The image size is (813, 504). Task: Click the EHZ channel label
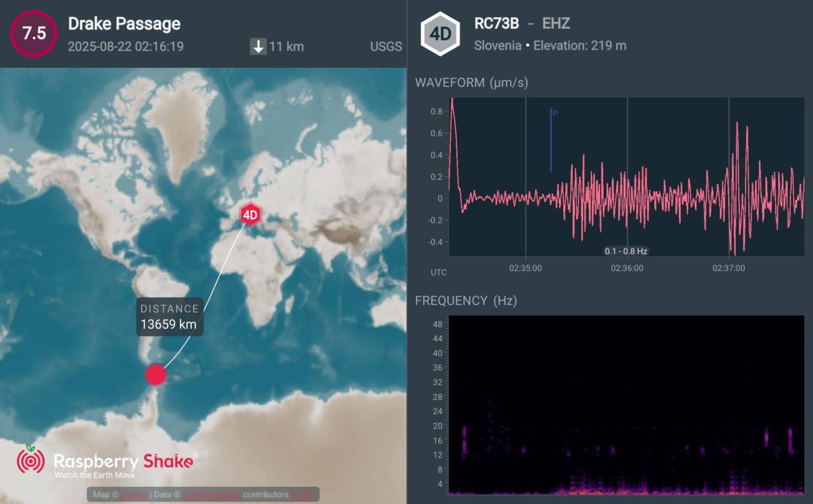coord(556,23)
